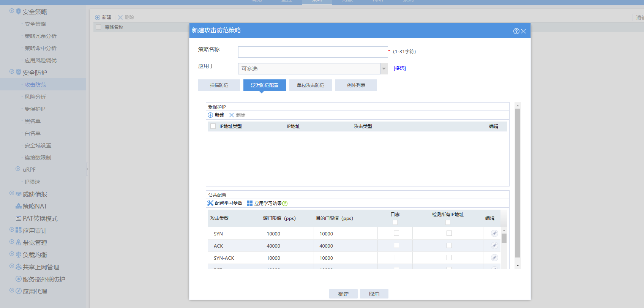Open 风险分析 in the sidebar
Image resolution: width=644 pixels, height=308 pixels.
tap(35, 97)
